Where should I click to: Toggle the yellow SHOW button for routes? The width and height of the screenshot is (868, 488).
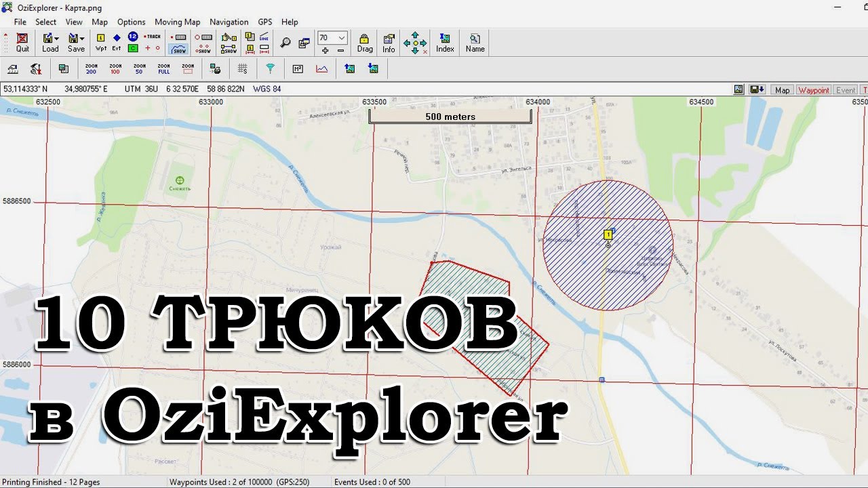coord(229,49)
